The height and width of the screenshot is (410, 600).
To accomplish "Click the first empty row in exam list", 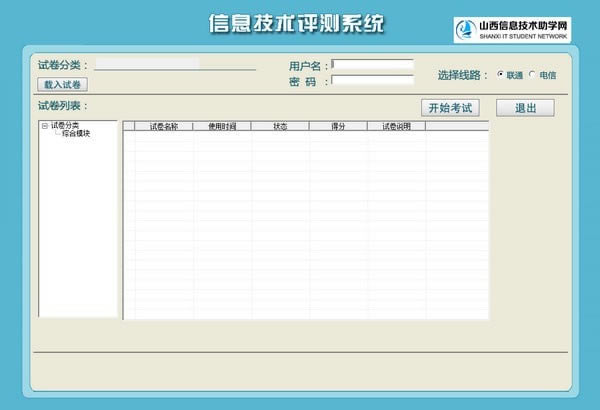I will [300, 138].
